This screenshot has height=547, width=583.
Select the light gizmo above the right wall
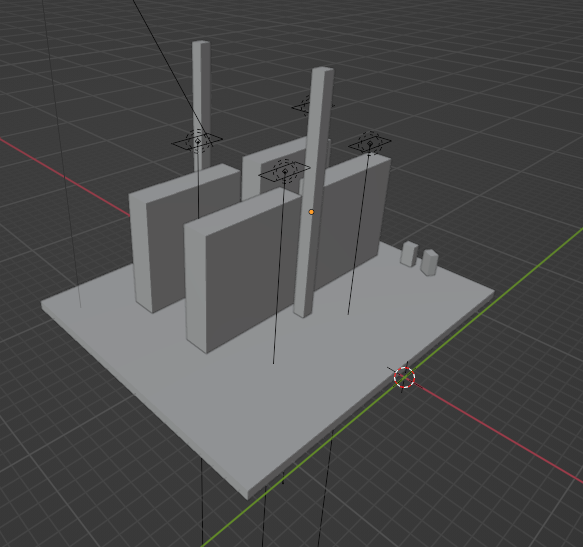pos(370,143)
